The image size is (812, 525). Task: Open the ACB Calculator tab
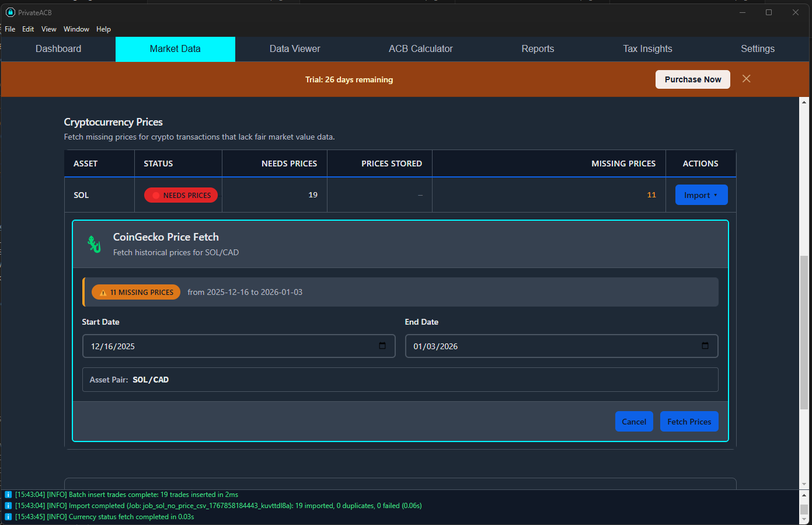[421, 49]
